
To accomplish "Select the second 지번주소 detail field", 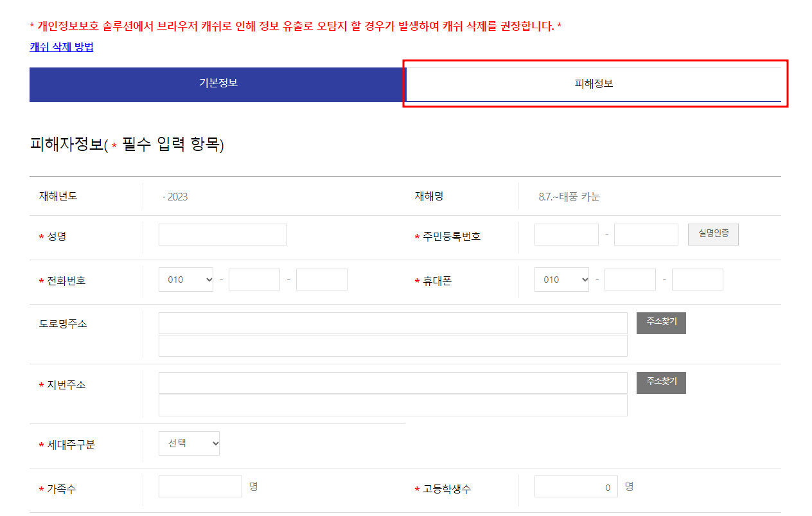I will coord(393,405).
